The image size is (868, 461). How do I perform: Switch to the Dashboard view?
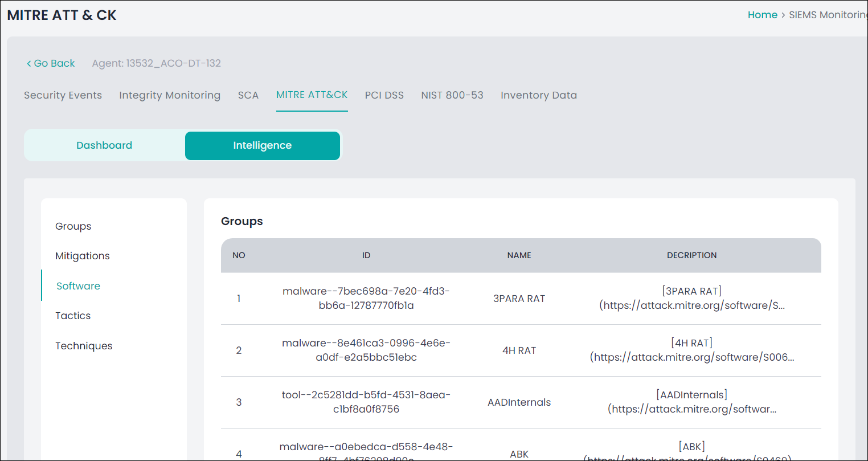(x=104, y=145)
